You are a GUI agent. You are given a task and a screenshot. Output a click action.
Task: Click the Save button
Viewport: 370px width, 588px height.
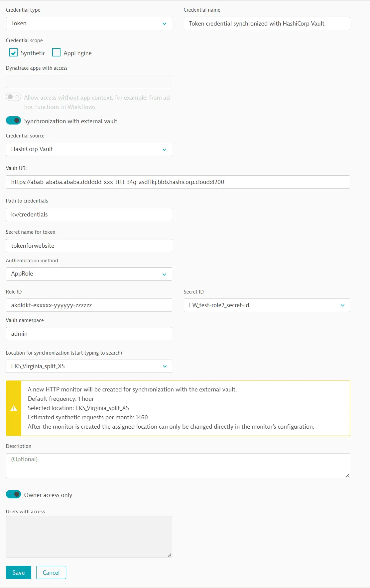(x=19, y=572)
